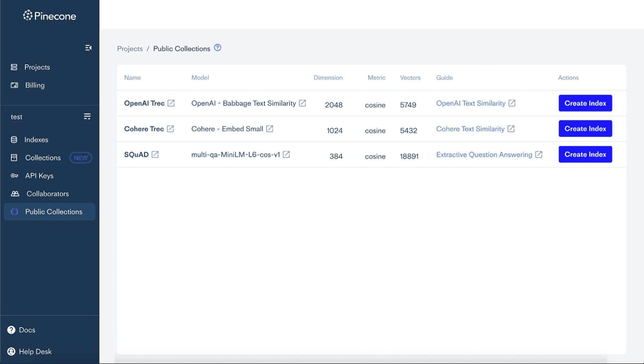The width and height of the screenshot is (644, 364).
Task: Click the Collections sidebar icon
Action: click(14, 158)
